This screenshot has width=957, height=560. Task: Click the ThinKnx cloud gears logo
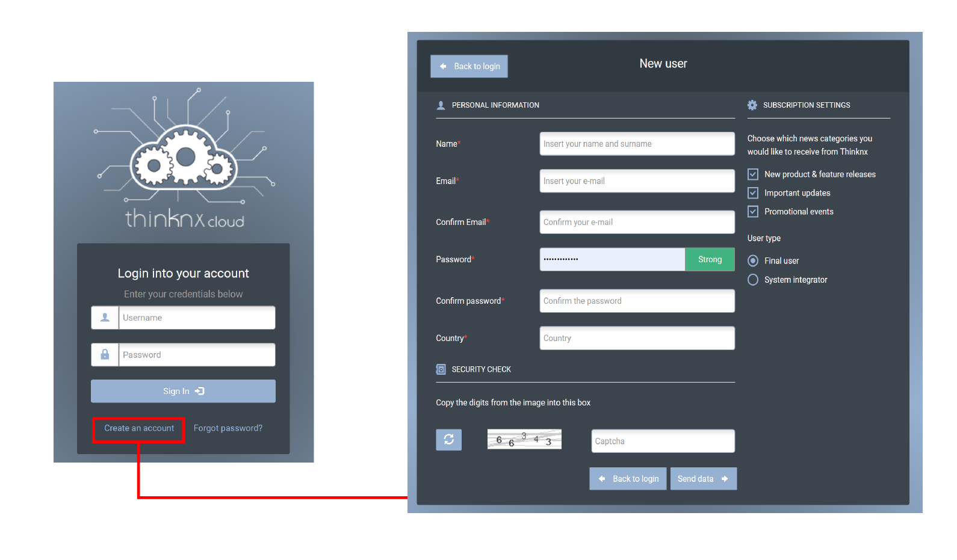(x=184, y=158)
